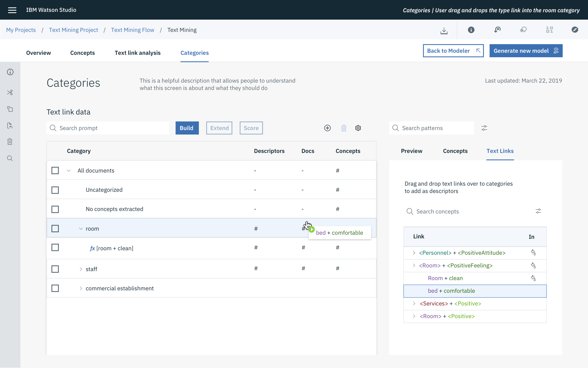Viewport: 588px width, 368px height.
Task: Switch to the Overview tab
Action: tap(38, 53)
